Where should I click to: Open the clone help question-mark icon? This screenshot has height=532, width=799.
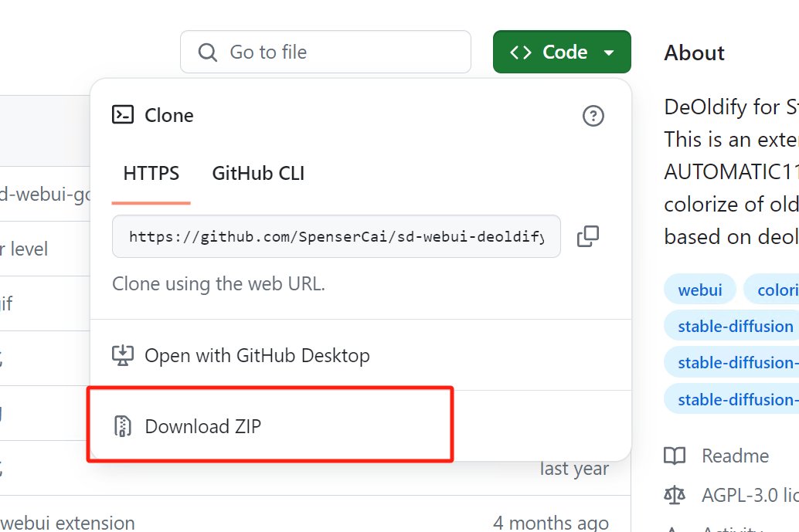pos(593,116)
